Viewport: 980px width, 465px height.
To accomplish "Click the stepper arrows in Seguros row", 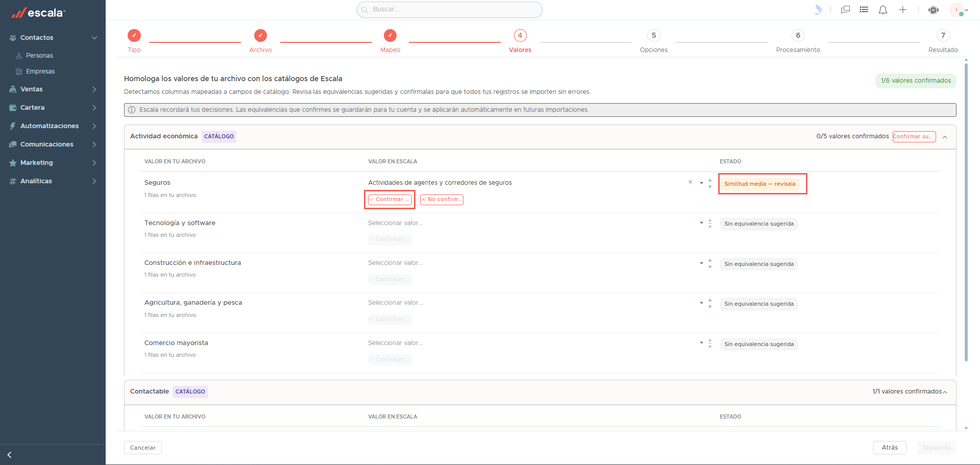I will (x=710, y=184).
